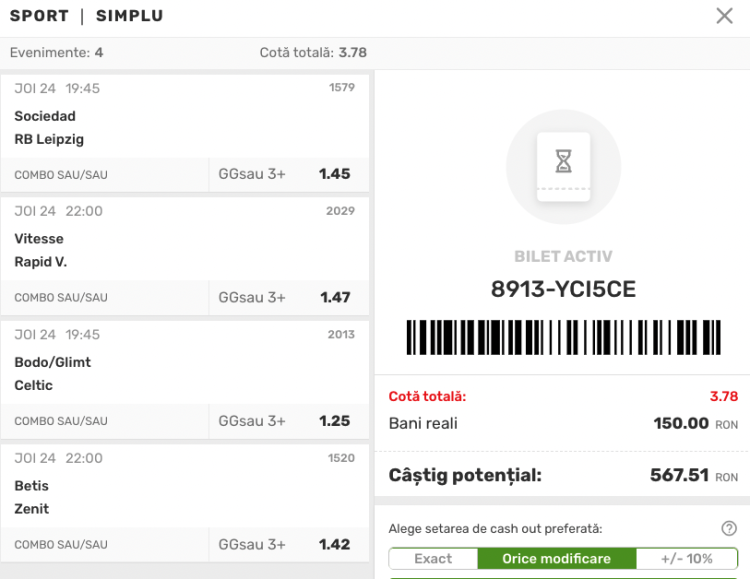Click odds 1.25 for Bodo/Glimt match
This screenshot has height=579, width=750.
[335, 421]
